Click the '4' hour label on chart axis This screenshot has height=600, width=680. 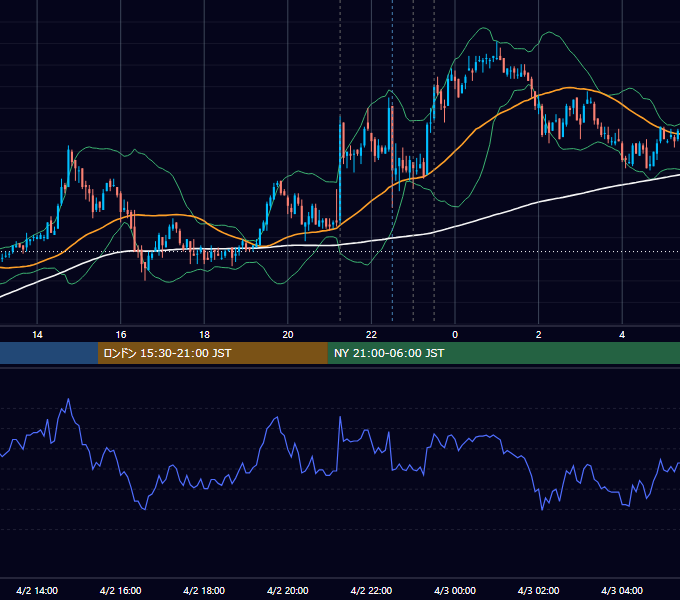[x=622, y=335]
